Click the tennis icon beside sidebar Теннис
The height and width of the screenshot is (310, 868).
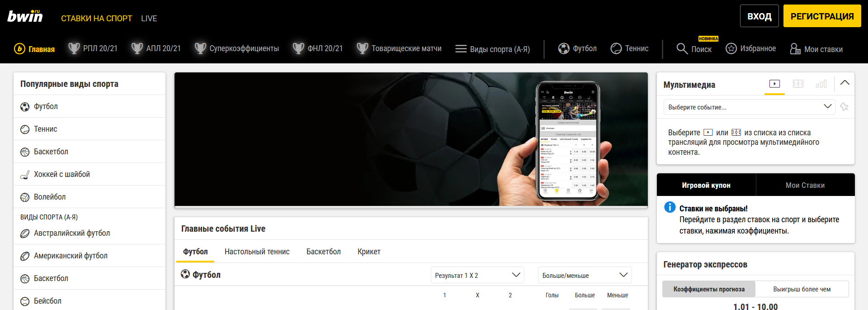click(x=25, y=129)
